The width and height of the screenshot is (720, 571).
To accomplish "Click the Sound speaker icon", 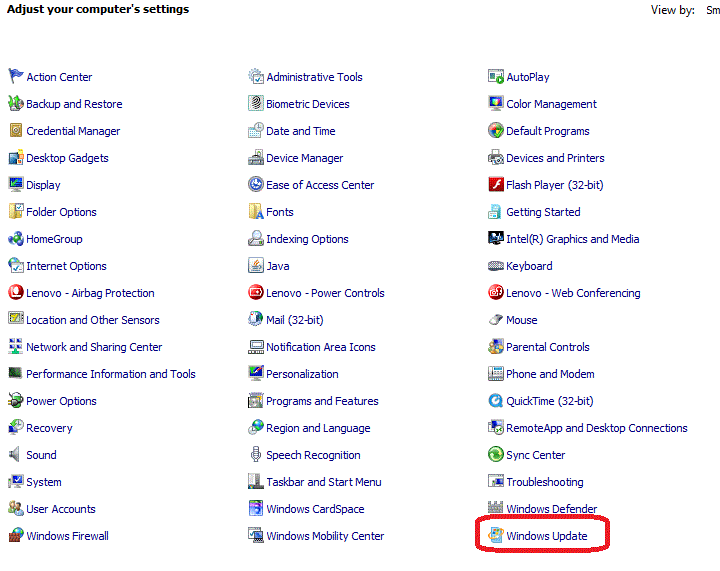I will [x=16, y=455].
